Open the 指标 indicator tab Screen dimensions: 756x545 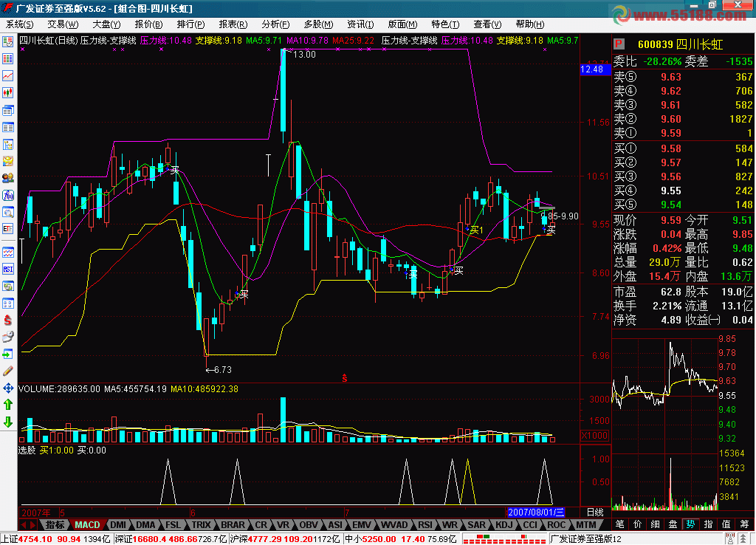[x=55, y=525]
